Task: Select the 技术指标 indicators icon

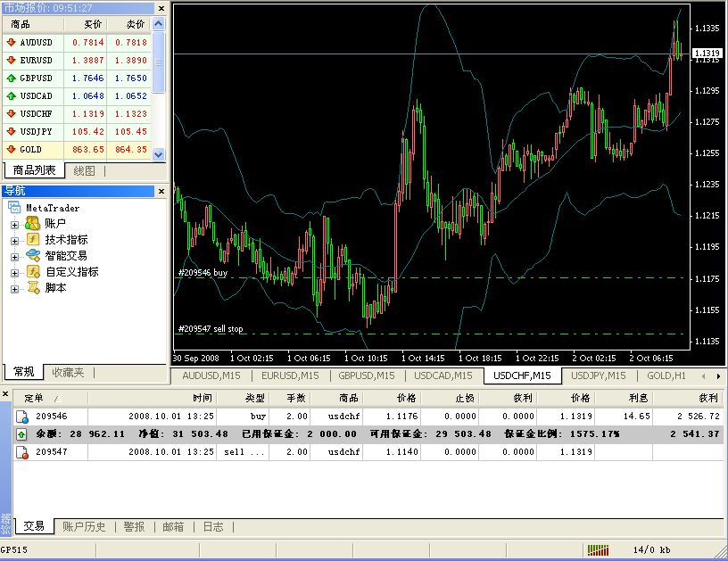Action: click(x=33, y=240)
